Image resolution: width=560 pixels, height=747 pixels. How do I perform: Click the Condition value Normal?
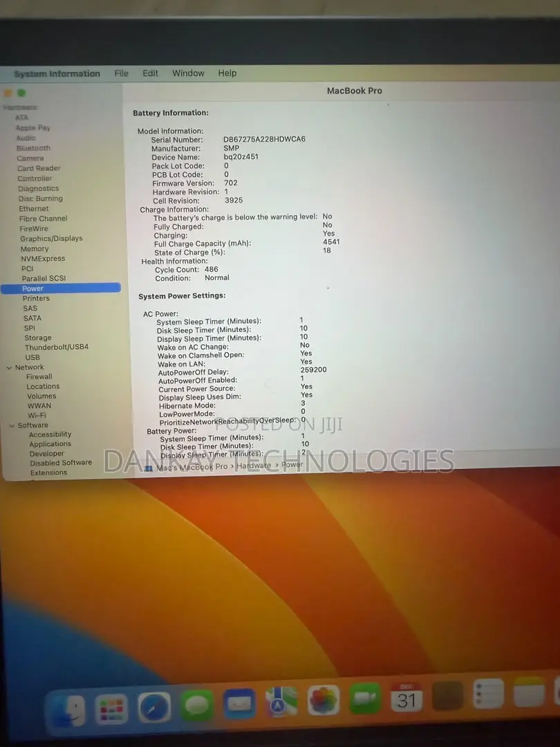pyautogui.click(x=216, y=278)
